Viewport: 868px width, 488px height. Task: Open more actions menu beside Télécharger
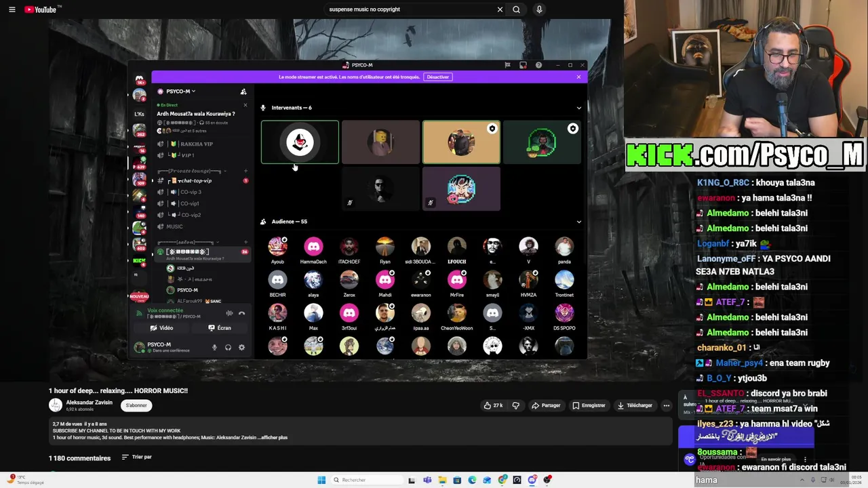[667, 405]
